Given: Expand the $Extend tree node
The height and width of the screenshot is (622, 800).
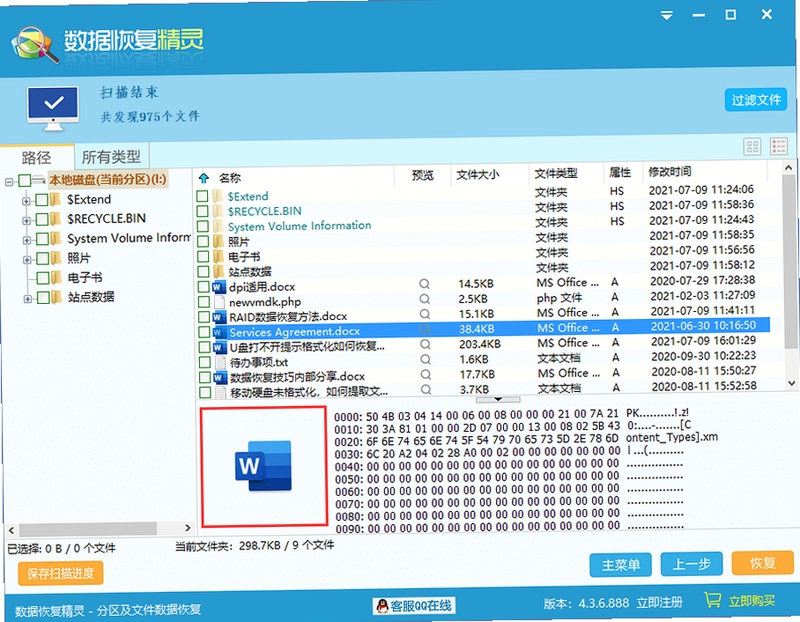Looking at the screenshot, I should (x=26, y=201).
